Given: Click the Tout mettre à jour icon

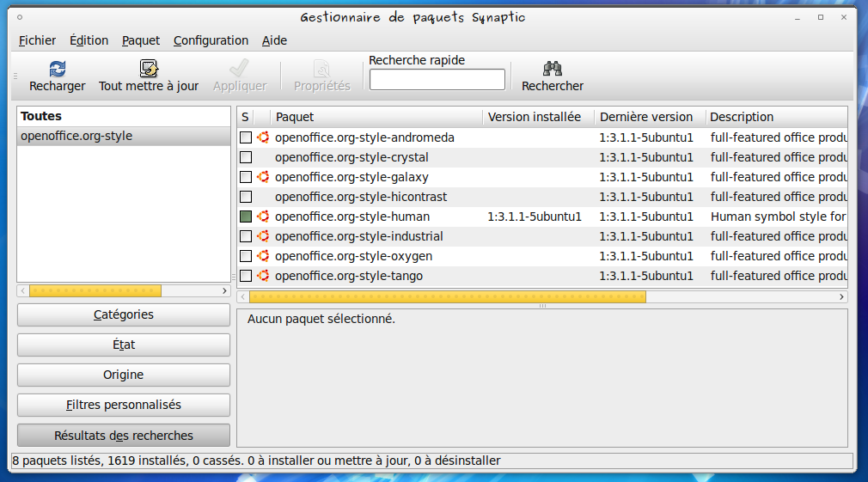Looking at the screenshot, I should [x=149, y=69].
